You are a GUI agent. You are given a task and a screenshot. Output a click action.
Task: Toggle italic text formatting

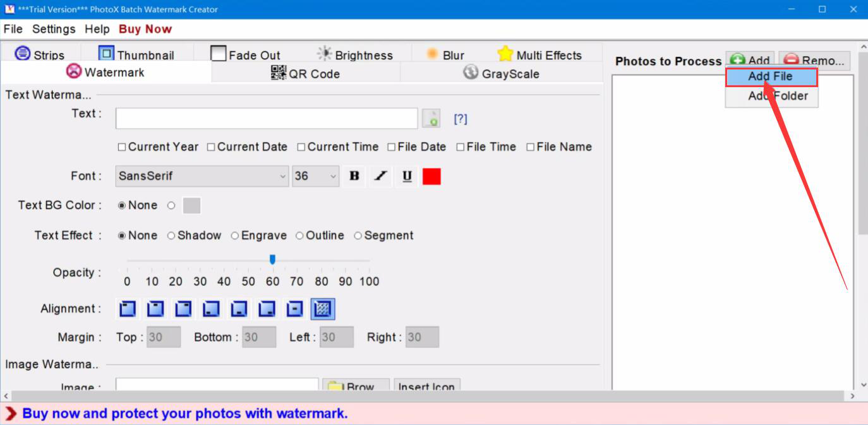click(380, 176)
